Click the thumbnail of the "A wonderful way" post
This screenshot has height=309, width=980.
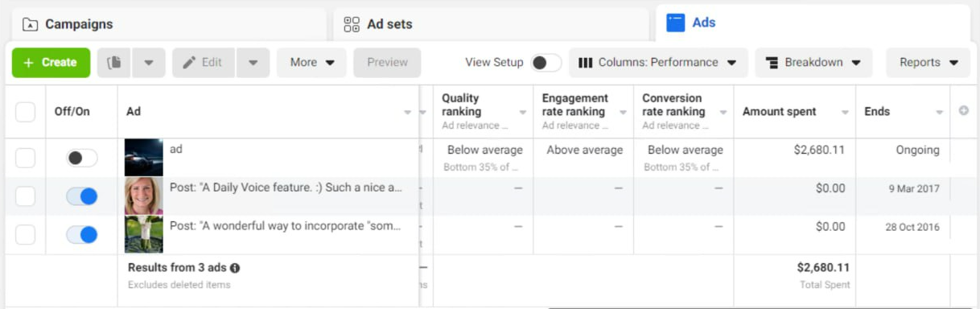click(144, 234)
